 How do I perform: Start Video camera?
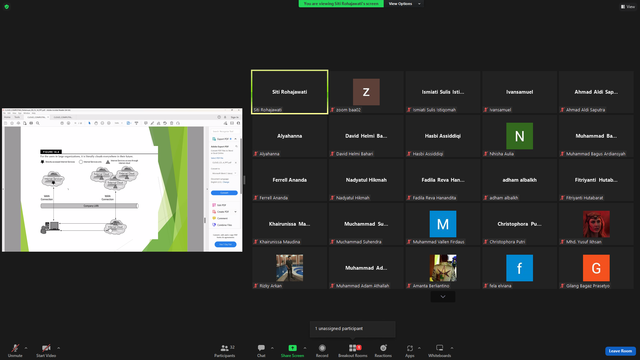coord(46,350)
